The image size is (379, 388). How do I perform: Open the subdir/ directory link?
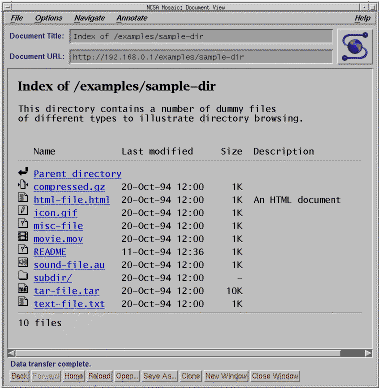point(53,278)
